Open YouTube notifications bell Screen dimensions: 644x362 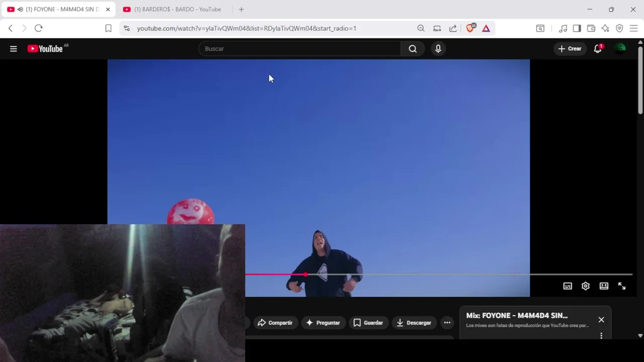598,49
